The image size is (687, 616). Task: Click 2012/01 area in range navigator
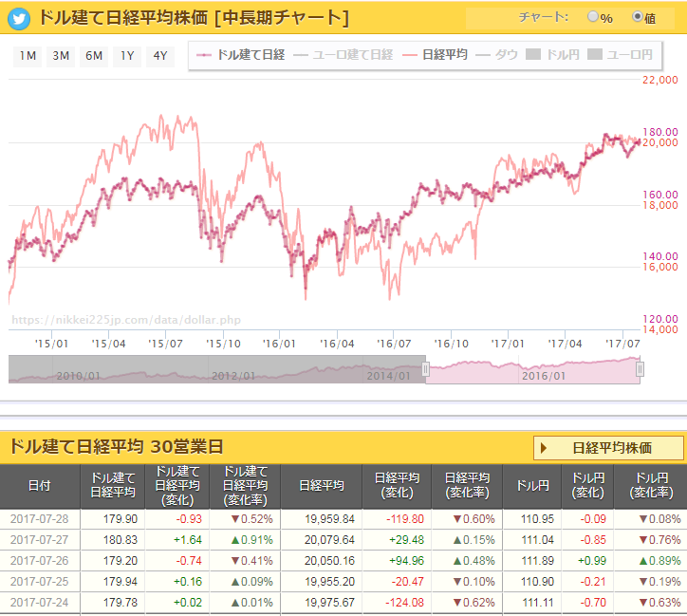tap(232, 376)
